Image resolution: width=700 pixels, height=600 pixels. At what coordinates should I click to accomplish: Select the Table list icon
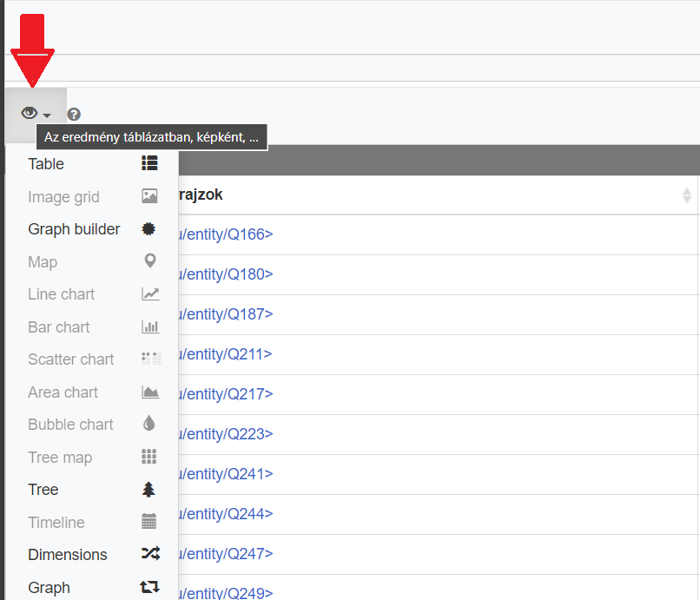pyautogui.click(x=149, y=163)
